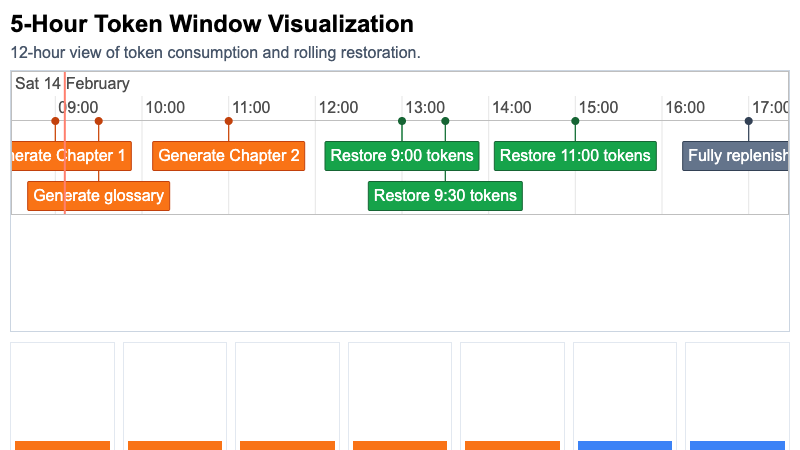Click the dot above Restore 9:00 tokens
This screenshot has width=800, height=450.
click(x=402, y=121)
